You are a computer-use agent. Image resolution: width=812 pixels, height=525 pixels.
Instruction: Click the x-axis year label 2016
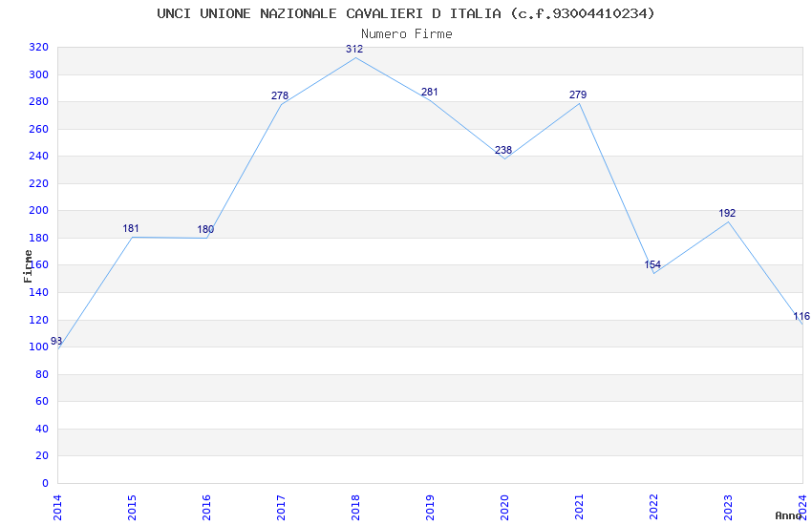(x=206, y=508)
